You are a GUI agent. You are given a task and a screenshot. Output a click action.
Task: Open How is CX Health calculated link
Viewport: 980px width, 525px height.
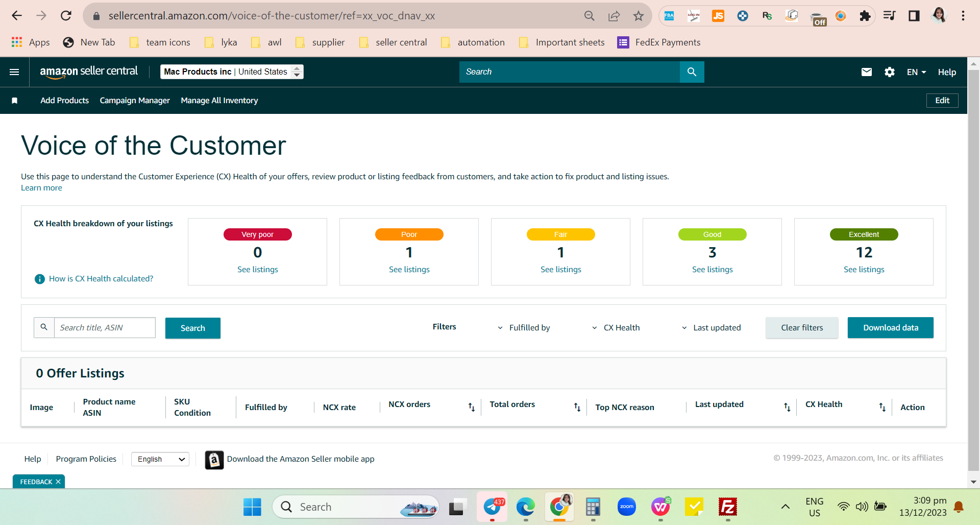(x=101, y=279)
